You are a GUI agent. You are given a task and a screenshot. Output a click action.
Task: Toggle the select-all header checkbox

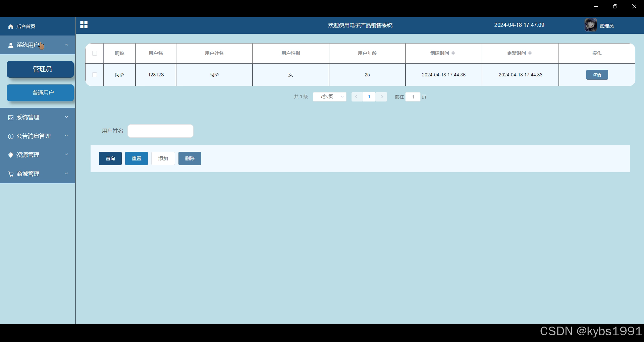(x=95, y=53)
